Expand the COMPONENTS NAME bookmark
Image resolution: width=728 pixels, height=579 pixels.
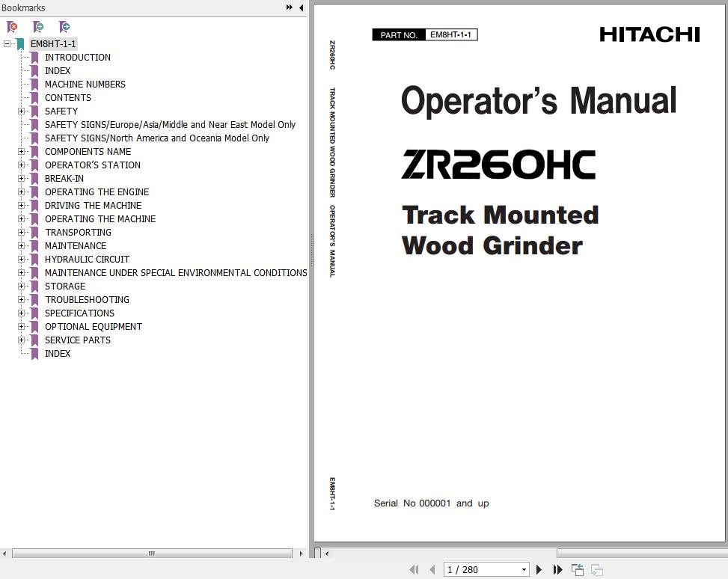coord(21,151)
